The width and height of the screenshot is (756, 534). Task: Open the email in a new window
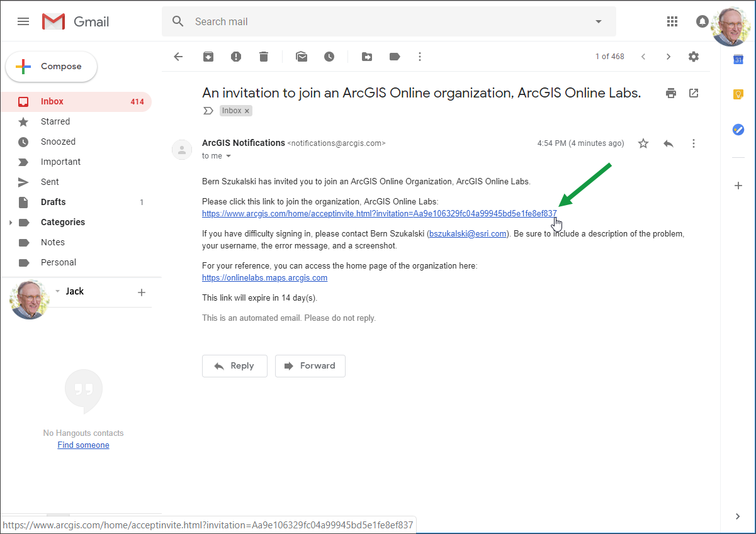[694, 93]
